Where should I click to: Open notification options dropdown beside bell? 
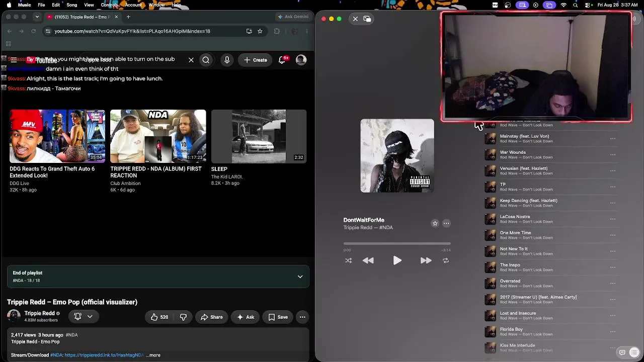[x=90, y=316]
